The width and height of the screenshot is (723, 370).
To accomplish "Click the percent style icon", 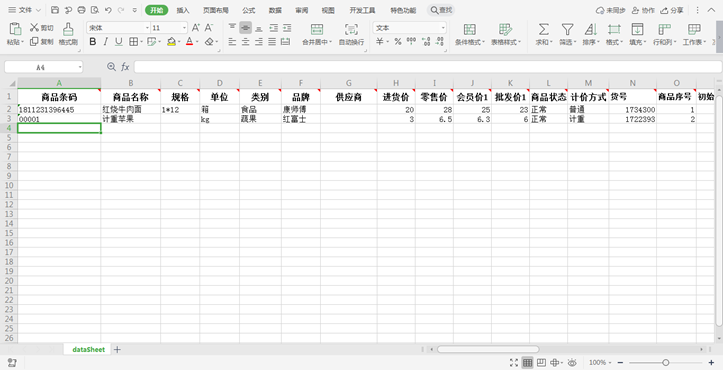I will [x=398, y=42].
